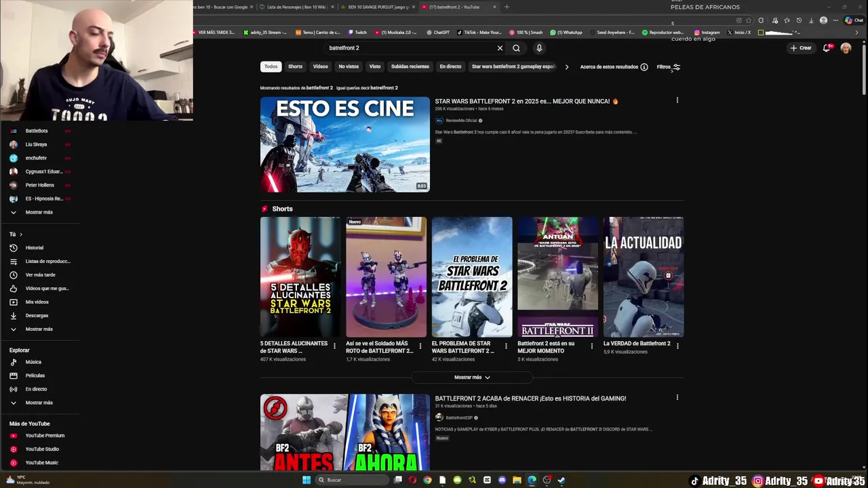This screenshot has height=488, width=868.
Task: Open the 5 DETALLES ALUCINANTES short
Action: click(300, 277)
